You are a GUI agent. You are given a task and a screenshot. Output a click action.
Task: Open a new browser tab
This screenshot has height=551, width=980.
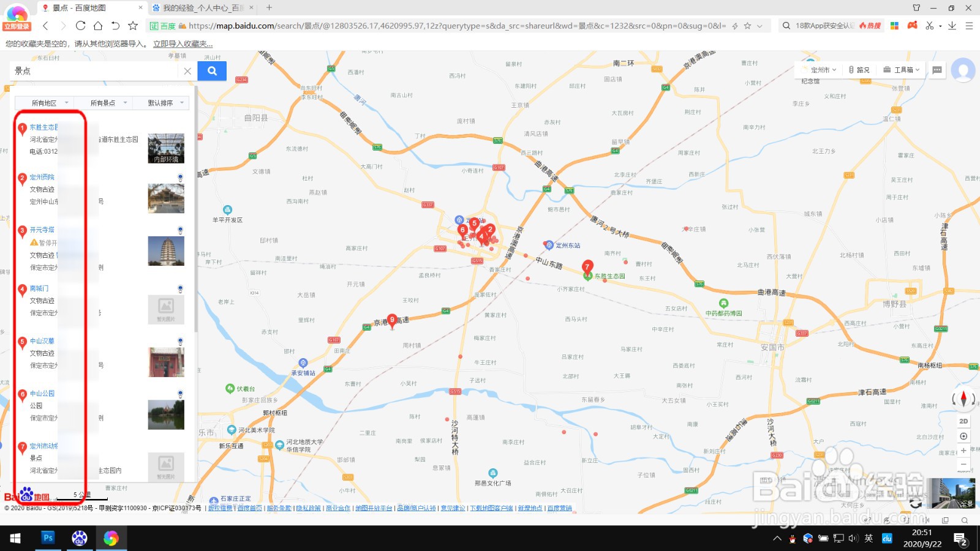coord(269,8)
